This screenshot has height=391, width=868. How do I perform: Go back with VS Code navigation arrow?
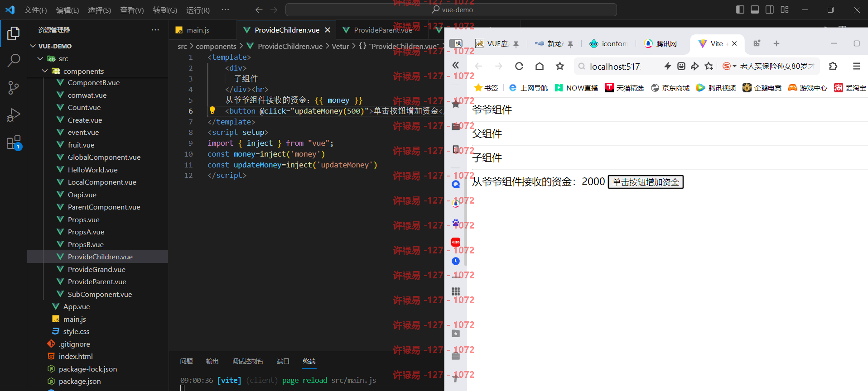coord(259,10)
